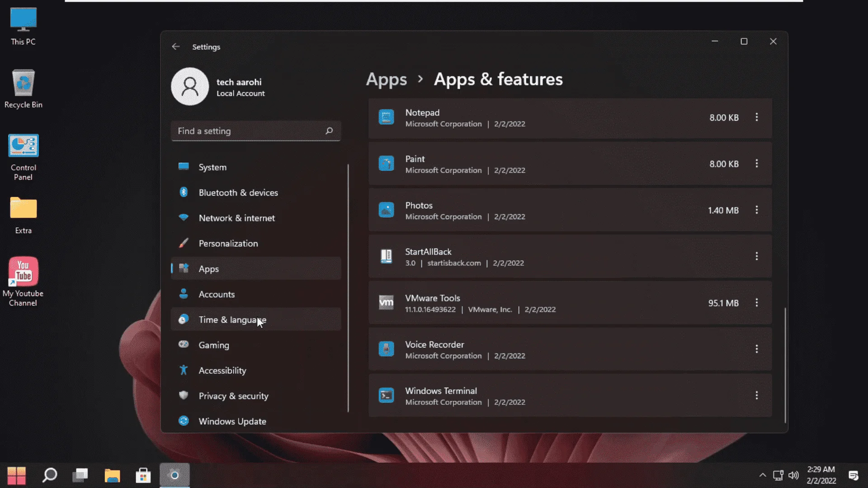Open the System settings category
The image size is (868, 488).
[x=256, y=167]
